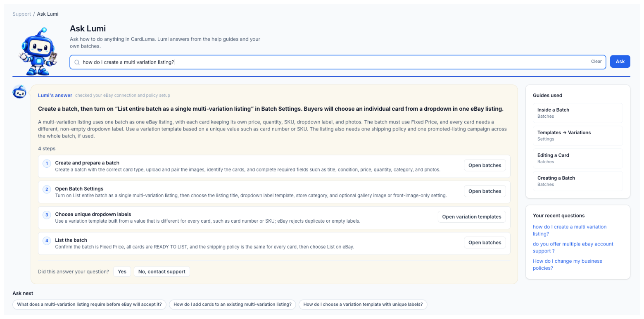Select recent question about changing business policies
Image resolution: width=644 pixels, height=319 pixels.
[x=568, y=264]
